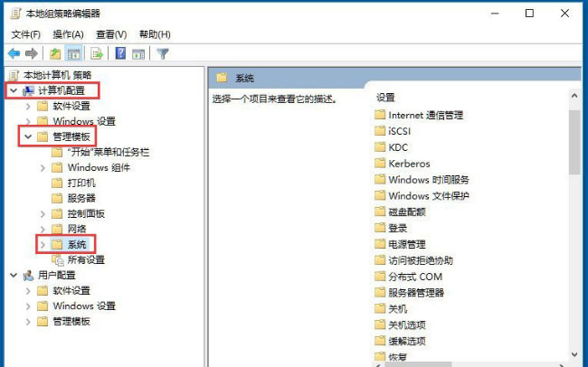Expand Windows 设置 under 计算机配置
The height and width of the screenshot is (367, 588).
tap(28, 121)
